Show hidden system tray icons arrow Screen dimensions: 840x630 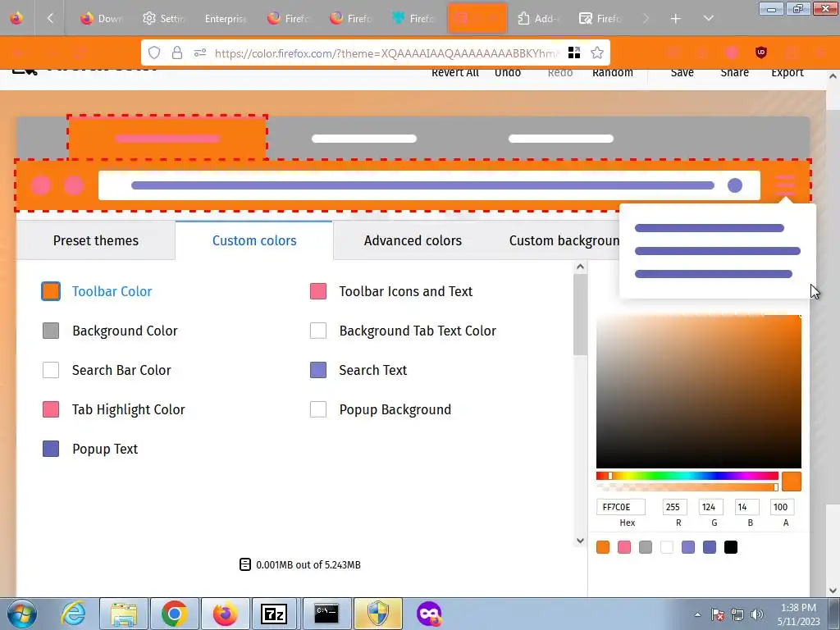coord(697,614)
